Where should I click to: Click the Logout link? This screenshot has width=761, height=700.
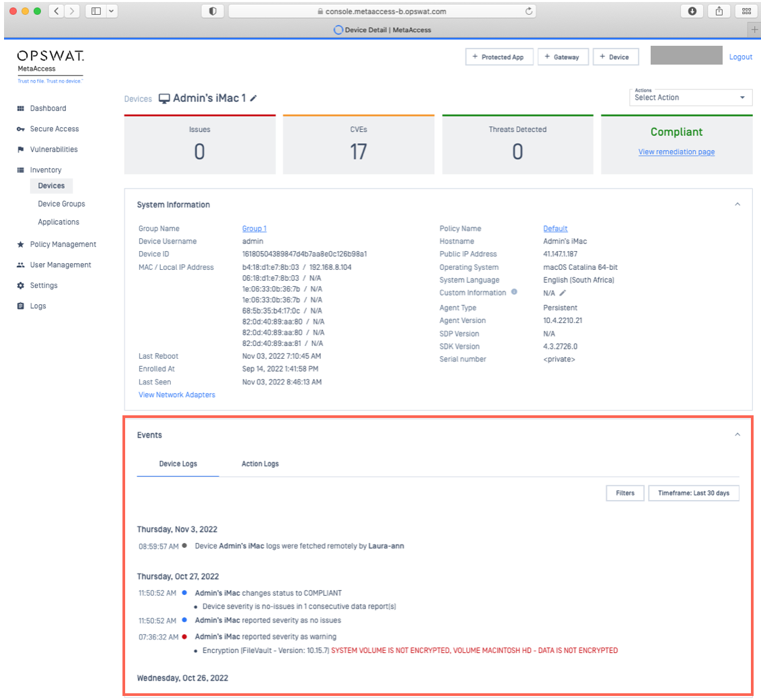click(x=741, y=57)
